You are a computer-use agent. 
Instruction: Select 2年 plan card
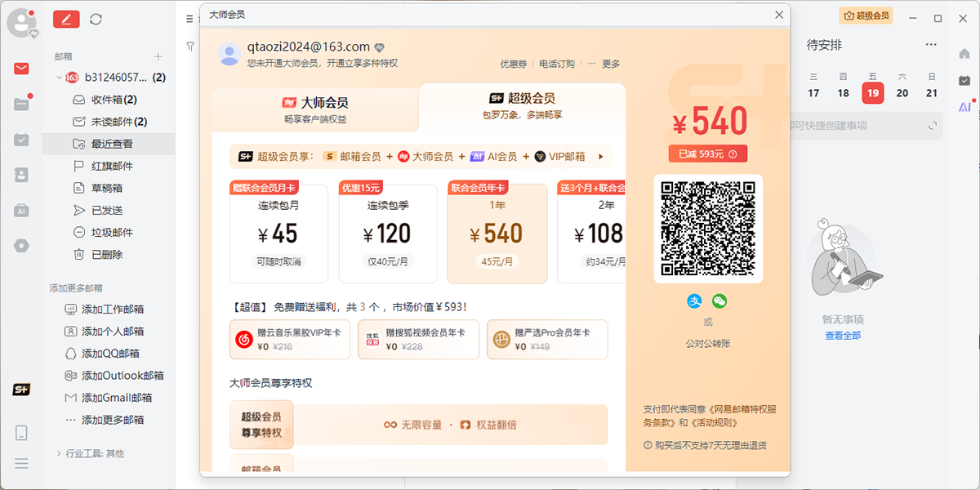592,233
